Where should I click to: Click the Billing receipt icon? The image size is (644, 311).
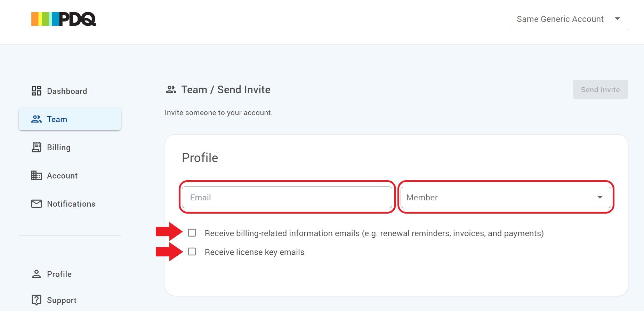pyautogui.click(x=37, y=147)
